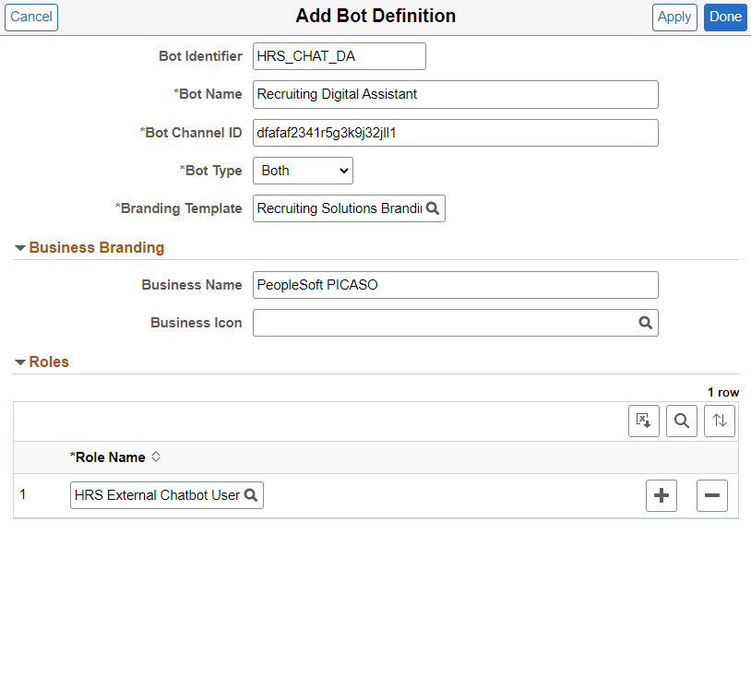Sort the grid by Role Name column
Screen dimensions: 751x700
(x=153, y=457)
